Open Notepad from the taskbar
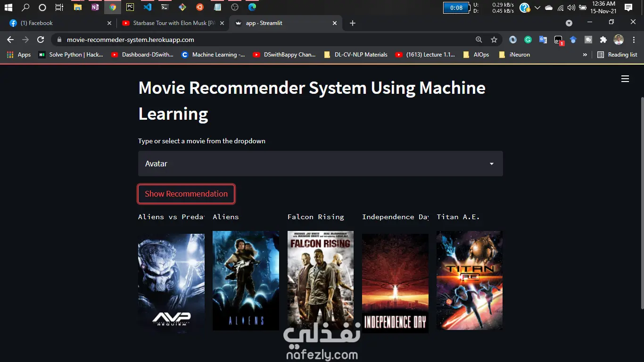Image resolution: width=644 pixels, height=362 pixels. [217, 7]
